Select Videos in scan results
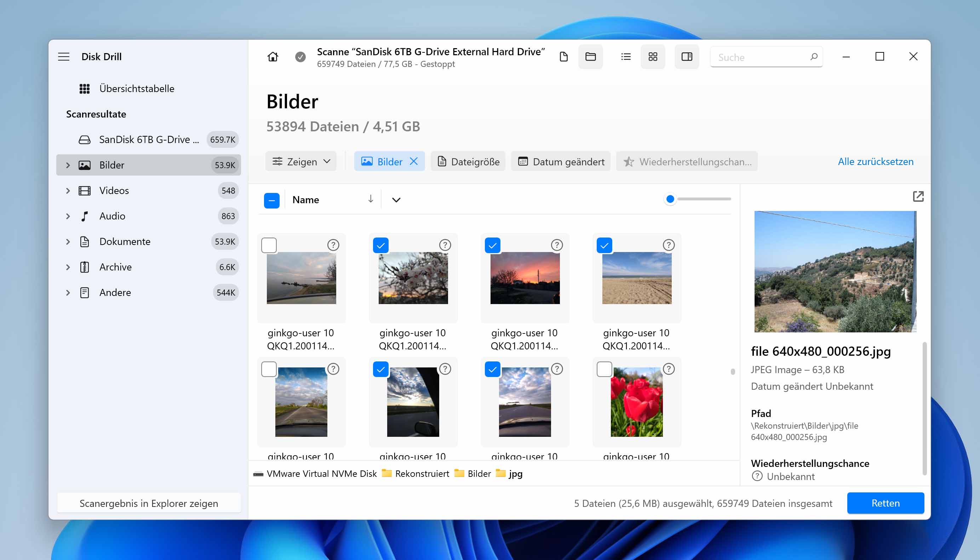 tap(148, 190)
